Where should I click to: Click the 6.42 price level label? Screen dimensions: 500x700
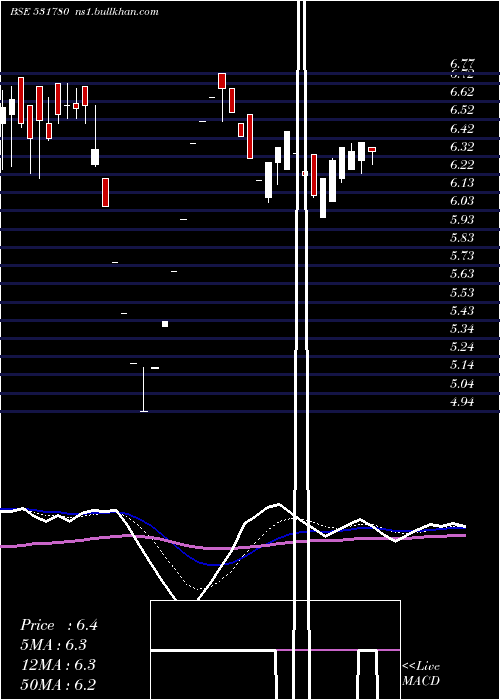[x=462, y=129]
